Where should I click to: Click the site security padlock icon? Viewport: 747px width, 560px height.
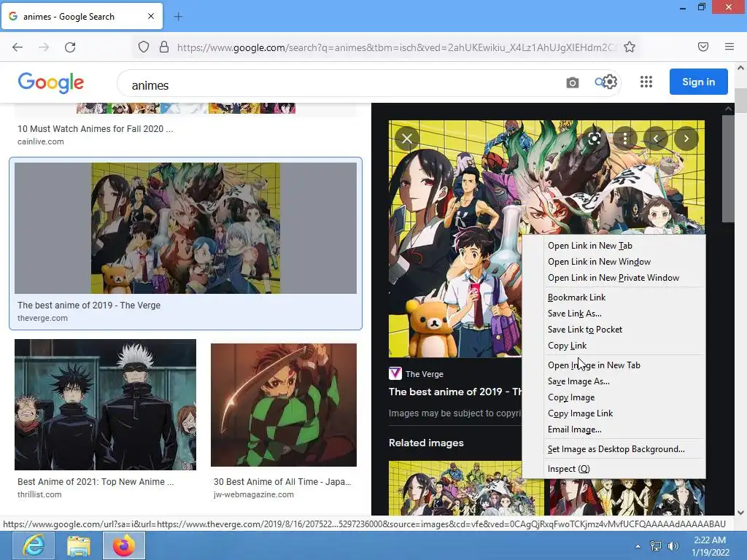[164, 47]
